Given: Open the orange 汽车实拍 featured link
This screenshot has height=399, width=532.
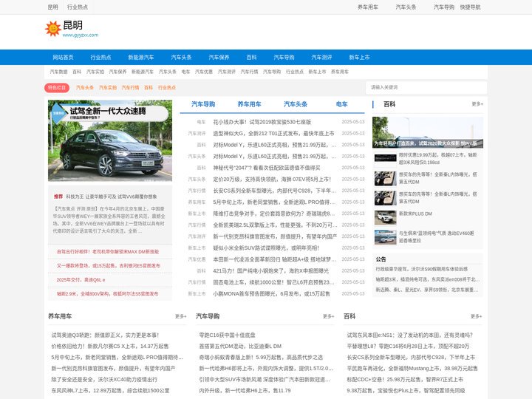Looking at the screenshot, I should 108,87.
